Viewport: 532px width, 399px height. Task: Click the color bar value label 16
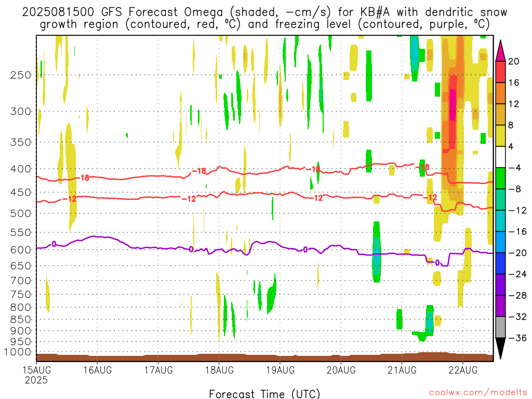pos(514,83)
